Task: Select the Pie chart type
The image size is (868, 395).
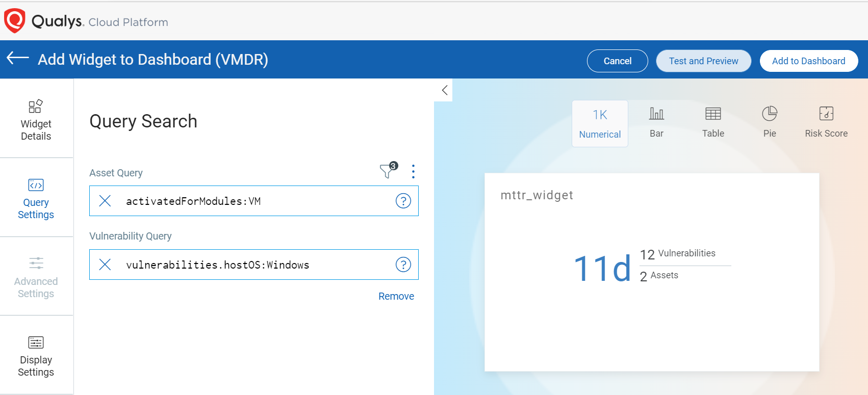Action: 770,123
